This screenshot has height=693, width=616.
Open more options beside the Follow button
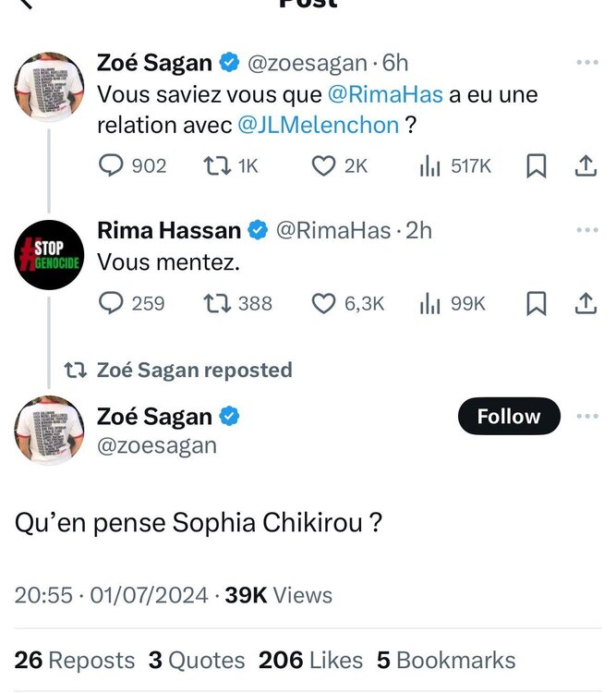click(586, 416)
